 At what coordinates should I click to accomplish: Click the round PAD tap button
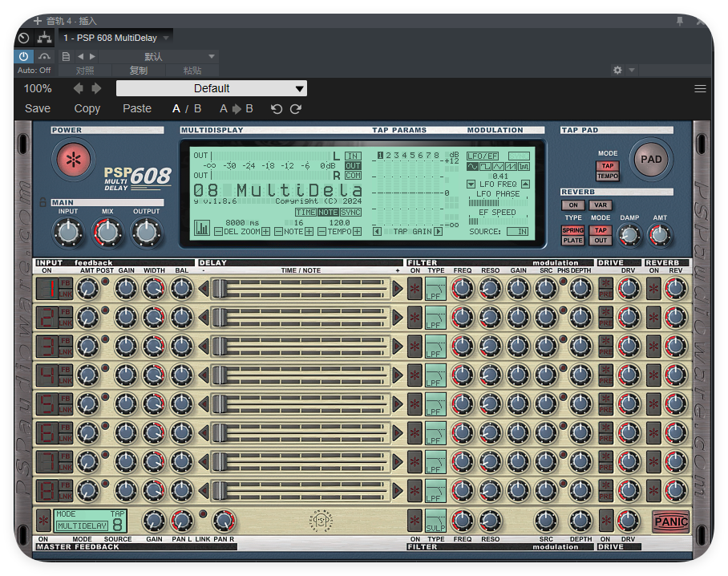coord(651,160)
